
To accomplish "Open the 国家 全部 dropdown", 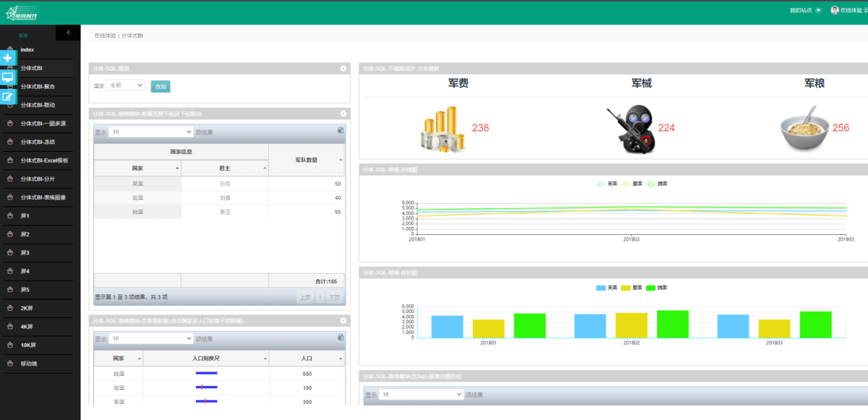I will (x=125, y=85).
